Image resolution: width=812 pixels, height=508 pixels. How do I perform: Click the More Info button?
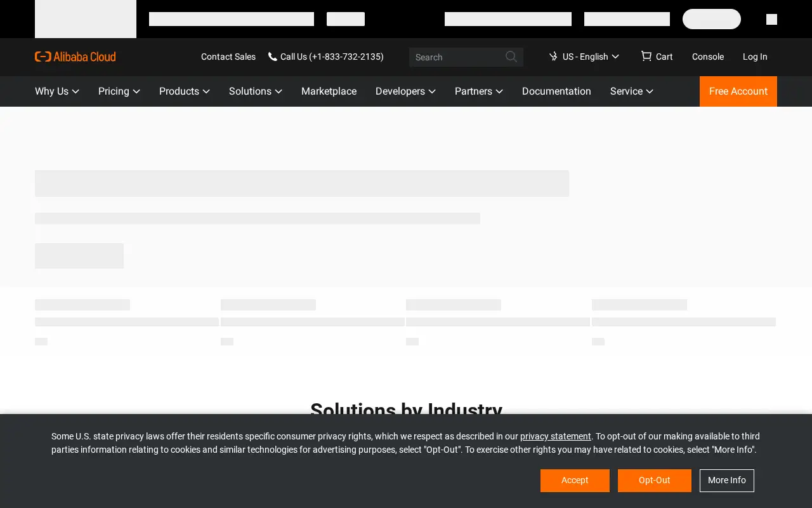tap(727, 481)
